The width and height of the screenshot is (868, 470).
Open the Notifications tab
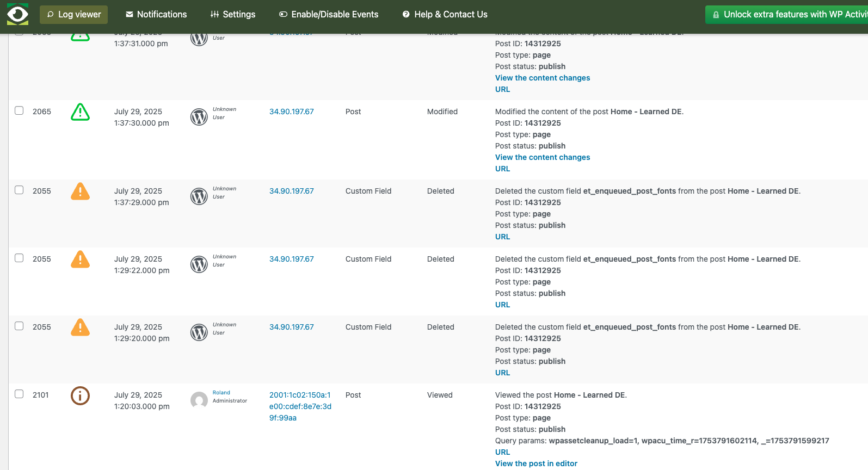156,15
